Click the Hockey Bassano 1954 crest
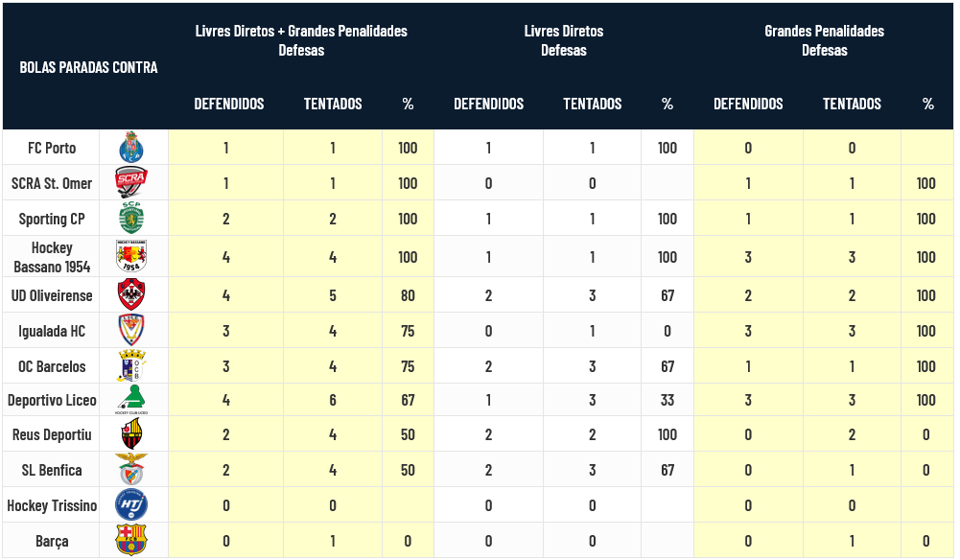This screenshot has width=960, height=560. point(131,256)
